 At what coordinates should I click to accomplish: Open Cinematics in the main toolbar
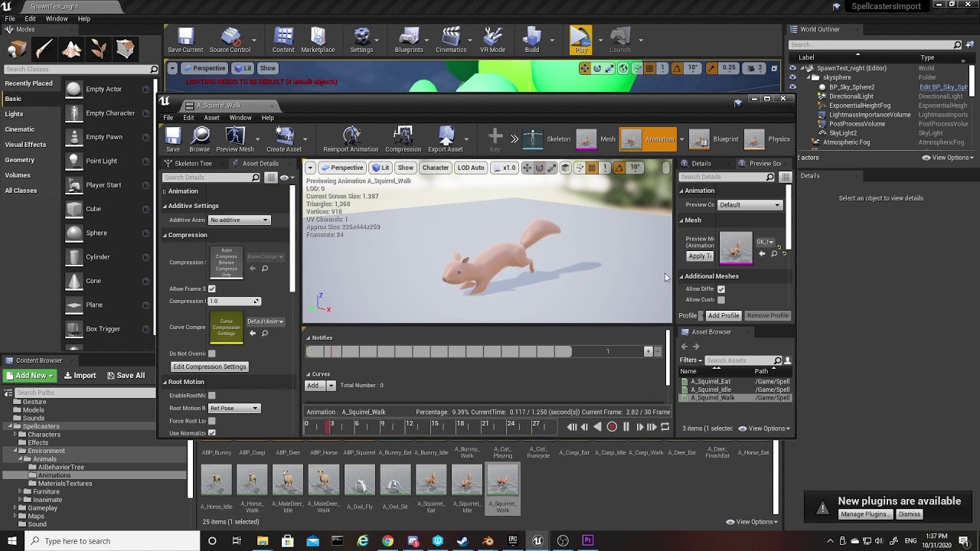(451, 41)
